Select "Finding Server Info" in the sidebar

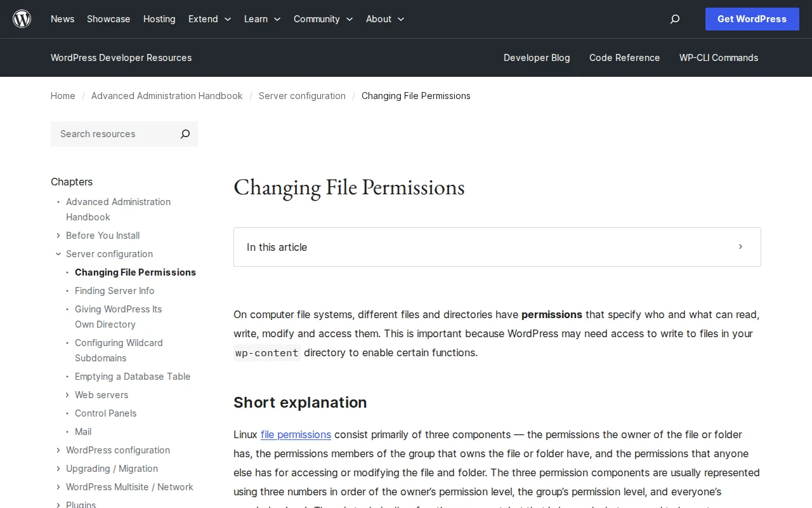click(115, 291)
